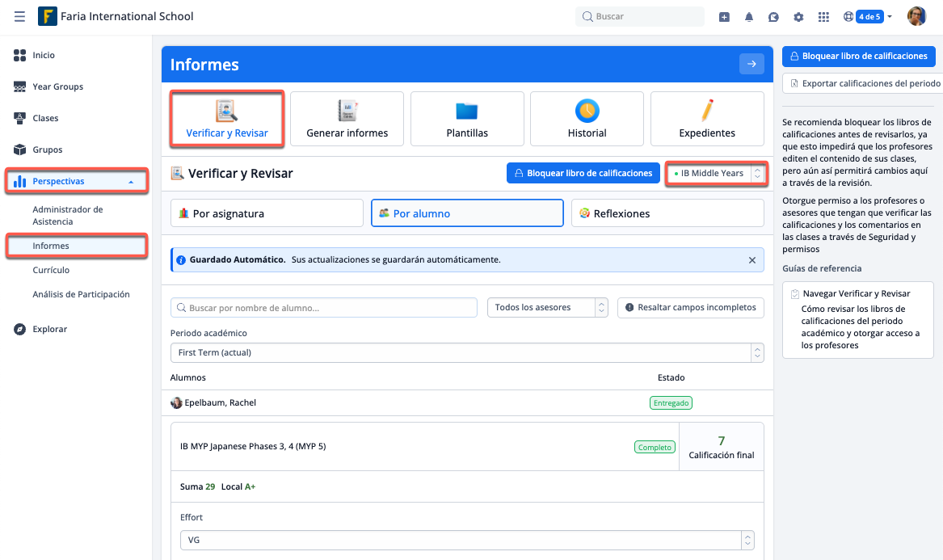
Task: Click the notifications bell icon
Action: click(x=749, y=17)
